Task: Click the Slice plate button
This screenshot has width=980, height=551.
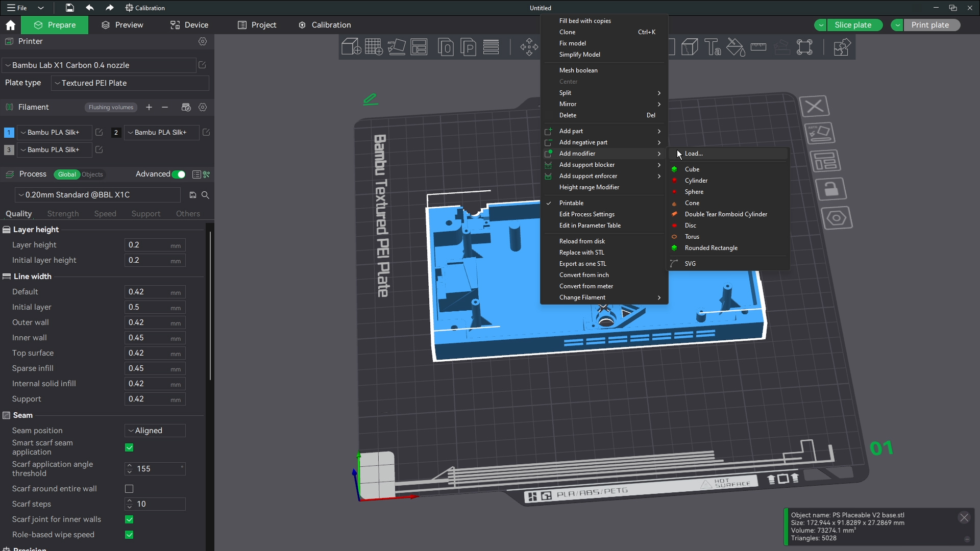Action: click(x=853, y=25)
